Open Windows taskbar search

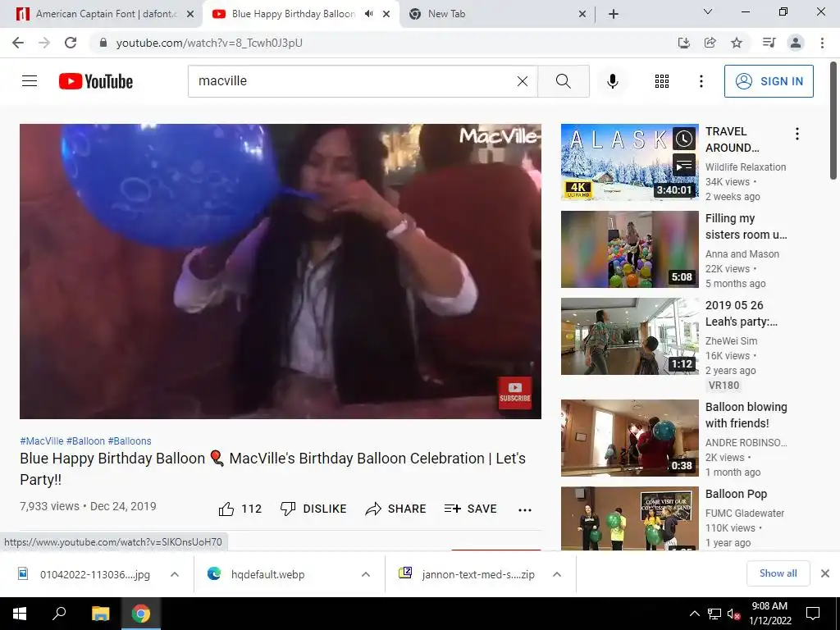59,614
